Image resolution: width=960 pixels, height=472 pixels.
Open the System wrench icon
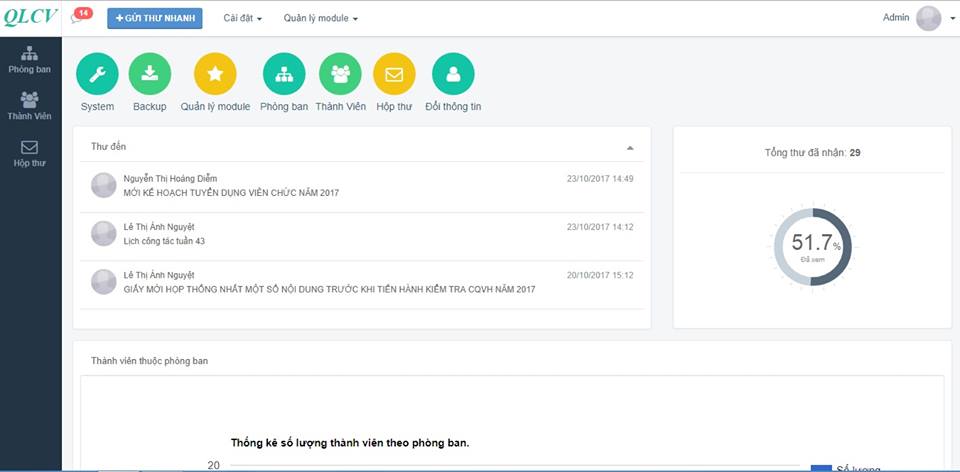pos(97,74)
